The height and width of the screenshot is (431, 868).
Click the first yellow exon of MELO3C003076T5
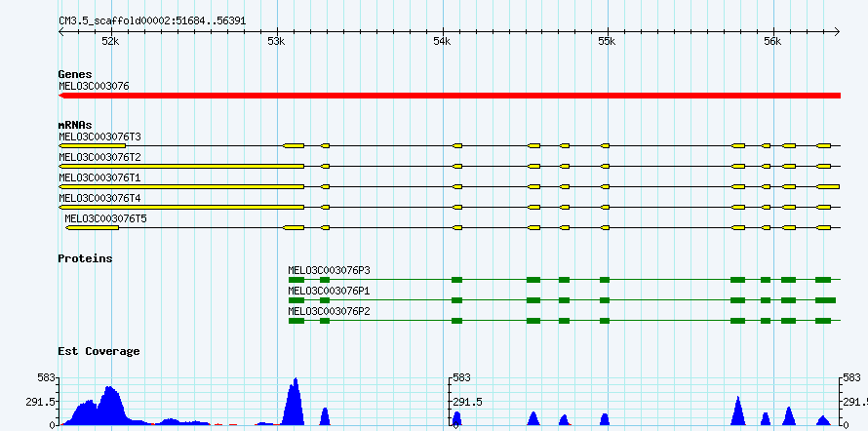pyautogui.click(x=92, y=227)
